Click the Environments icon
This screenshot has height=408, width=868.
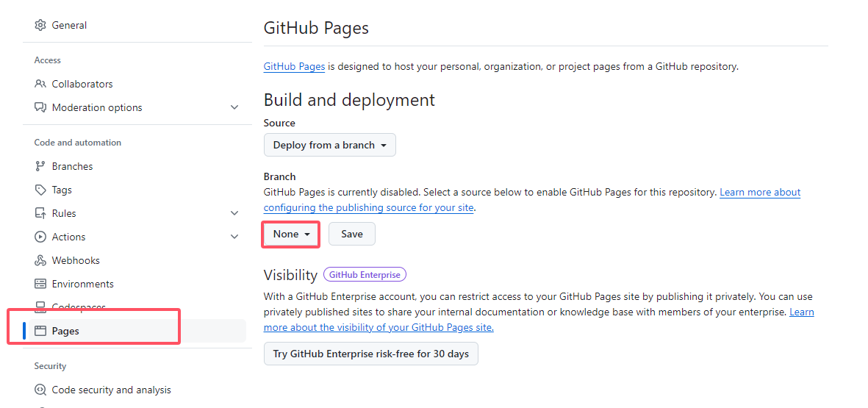point(40,284)
